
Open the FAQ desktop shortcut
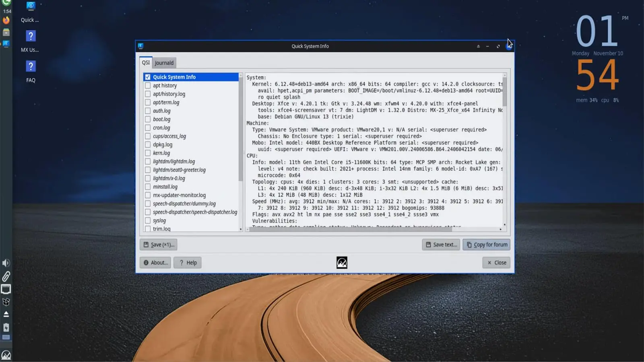[31, 72]
